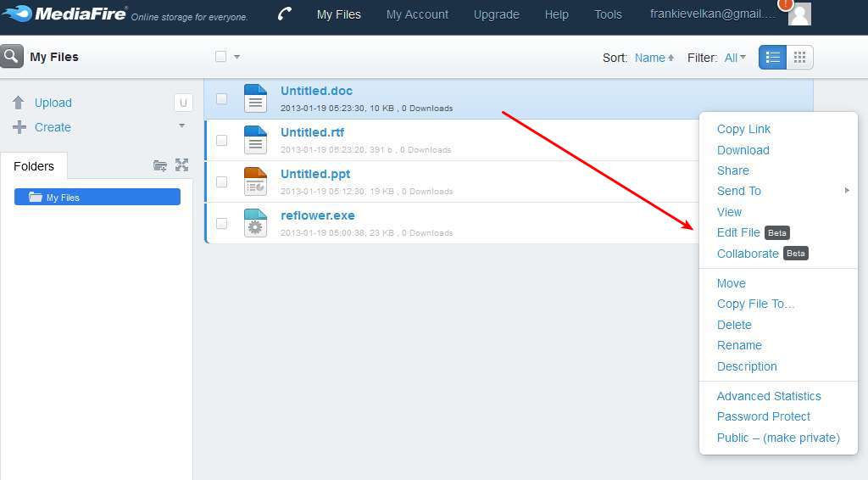This screenshot has height=480, width=868.
Task: Click the Untitled.doc date and size details
Action: [x=366, y=109]
